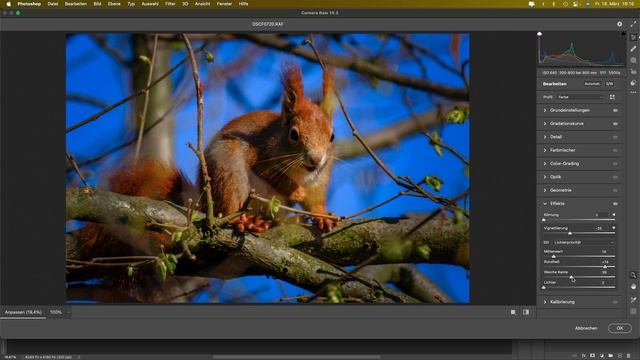
Task: Toggle Detail panel visibility eye
Action: 615,137
